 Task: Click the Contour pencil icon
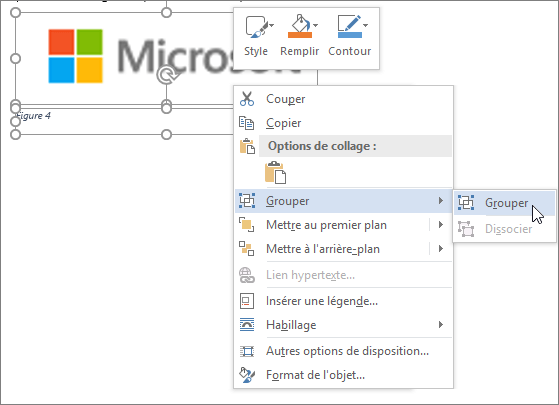coord(349,26)
